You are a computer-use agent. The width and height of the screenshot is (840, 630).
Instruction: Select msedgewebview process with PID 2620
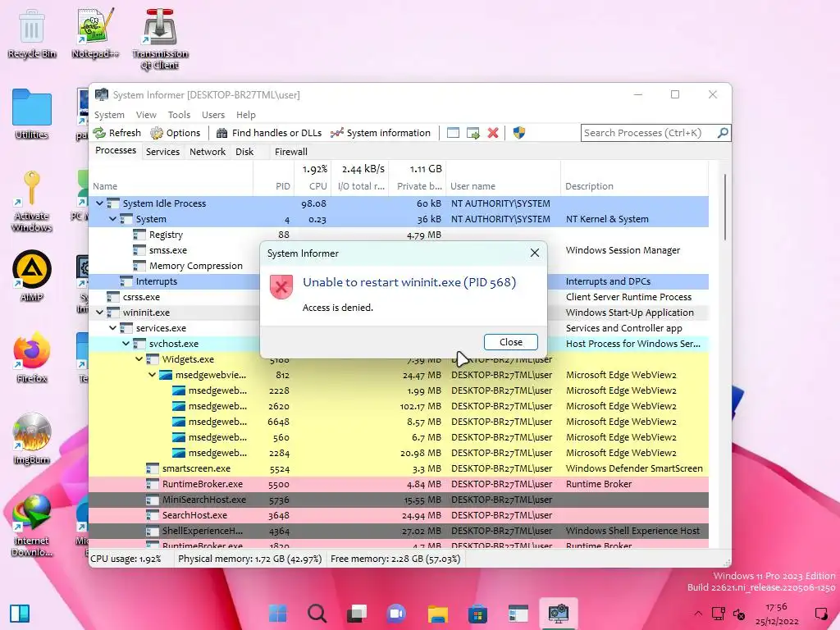(x=399, y=406)
